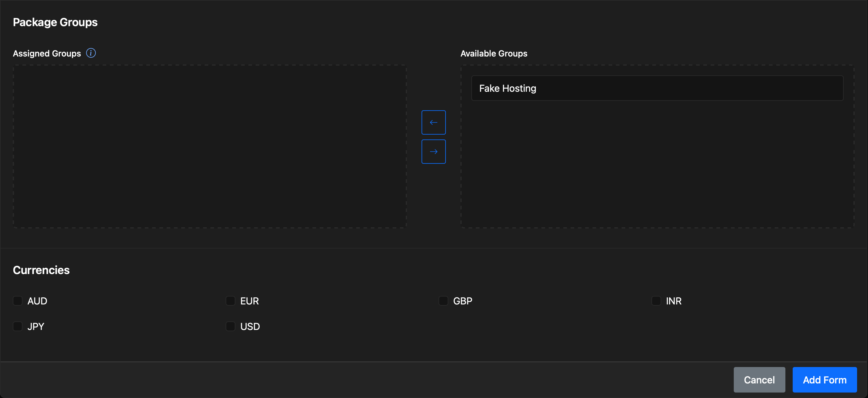Click the Available Groups label
The image size is (868, 398).
coord(494,53)
